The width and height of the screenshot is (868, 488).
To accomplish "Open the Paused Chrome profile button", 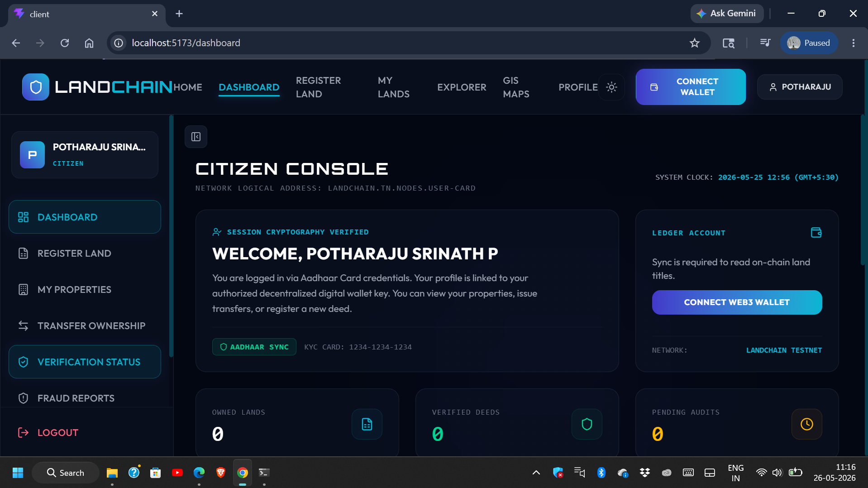I will pyautogui.click(x=808, y=43).
